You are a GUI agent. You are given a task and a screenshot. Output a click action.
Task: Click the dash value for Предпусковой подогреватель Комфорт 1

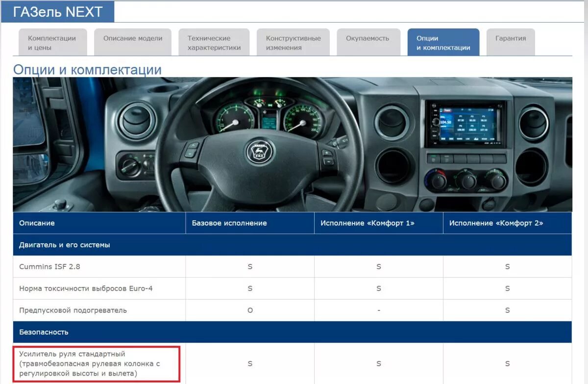[x=379, y=310]
